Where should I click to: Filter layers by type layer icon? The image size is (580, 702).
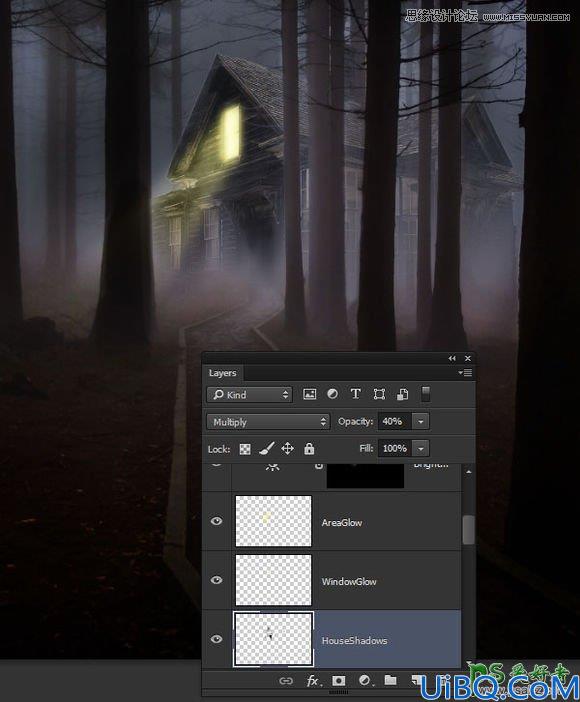pyautogui.click(x=356, y=394)
